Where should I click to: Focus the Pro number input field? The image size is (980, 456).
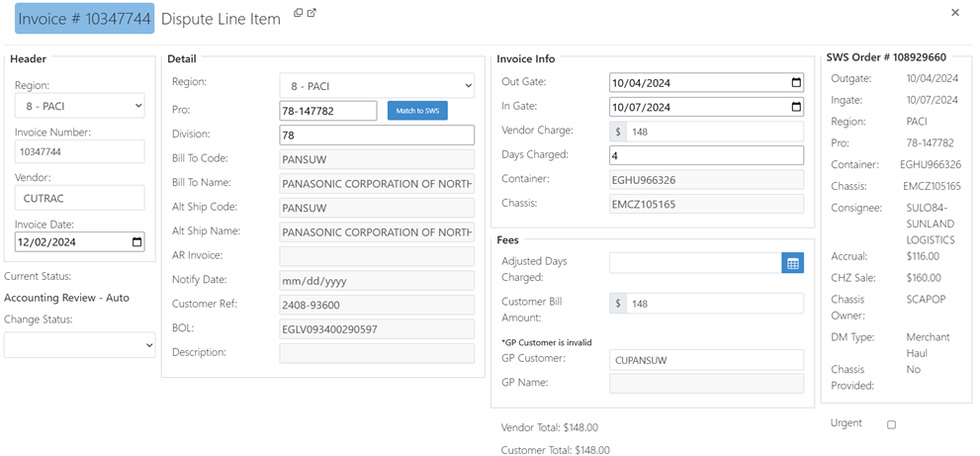(328, 111)
